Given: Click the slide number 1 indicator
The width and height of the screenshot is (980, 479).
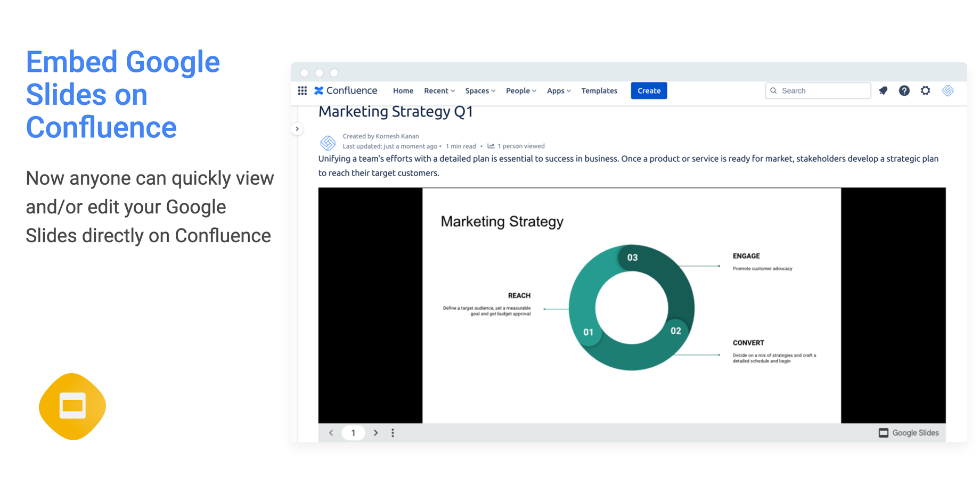Looking at the screenshot, I should pyautogui.click(x=353, y=433).
